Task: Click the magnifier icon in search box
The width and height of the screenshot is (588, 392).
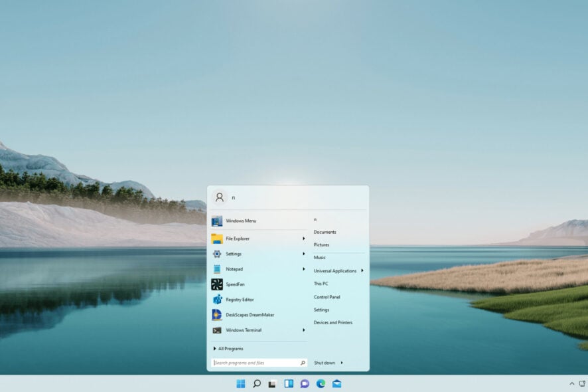Action: [303, 363]
